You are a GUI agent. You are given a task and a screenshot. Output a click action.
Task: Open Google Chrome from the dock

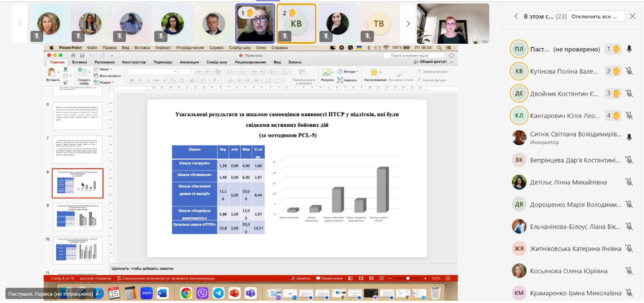coord(186,294)
